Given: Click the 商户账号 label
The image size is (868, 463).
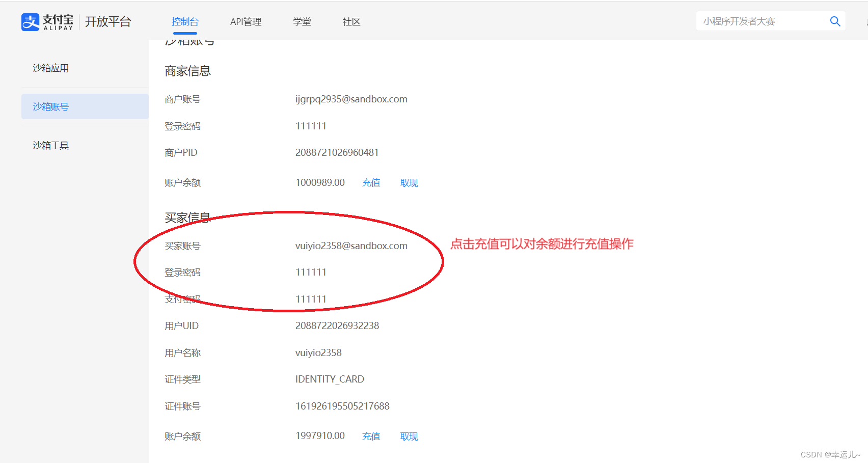Looking at the screenshot, I should click(182, 99).
